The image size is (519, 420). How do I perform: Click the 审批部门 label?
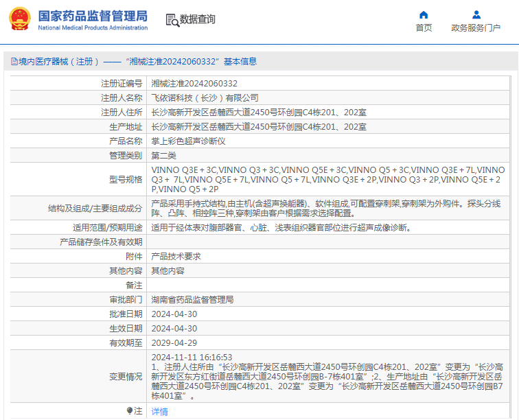click(x=126, y=299)
